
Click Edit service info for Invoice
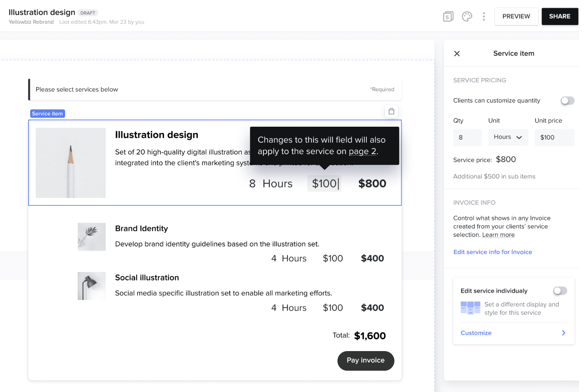pos(493,252)
